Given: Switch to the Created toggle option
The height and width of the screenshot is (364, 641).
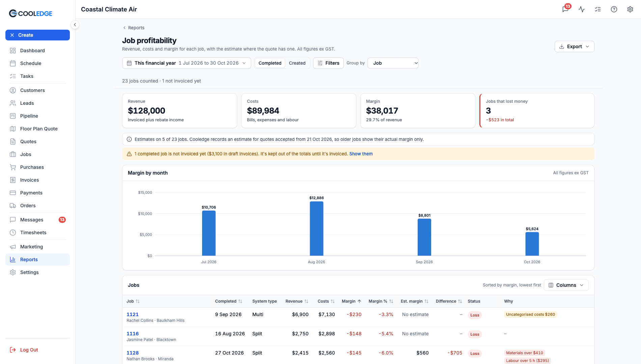Looking at the screenshot, I should (297, 63).
